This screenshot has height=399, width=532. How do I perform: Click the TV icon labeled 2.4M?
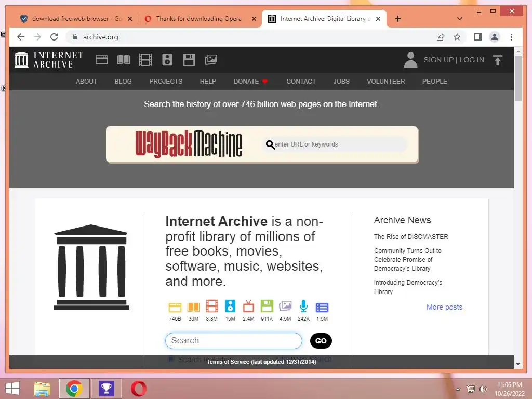248,307
